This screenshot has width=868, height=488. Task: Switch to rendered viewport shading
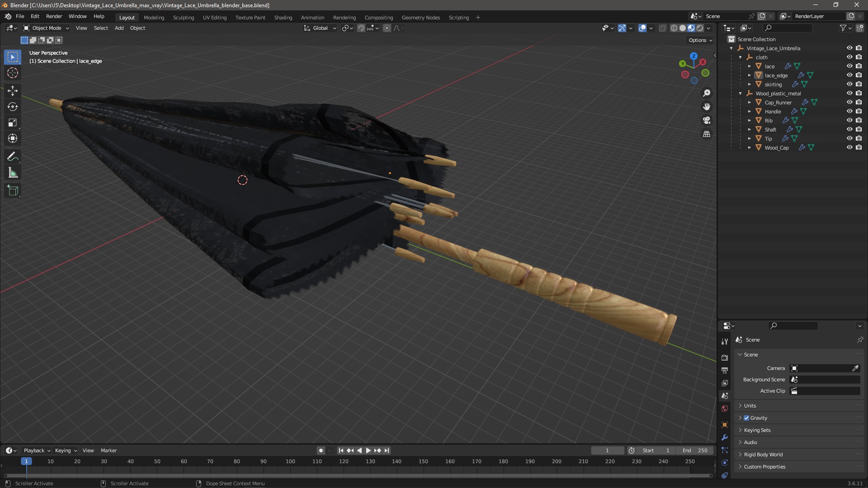[x=700, y=28]
